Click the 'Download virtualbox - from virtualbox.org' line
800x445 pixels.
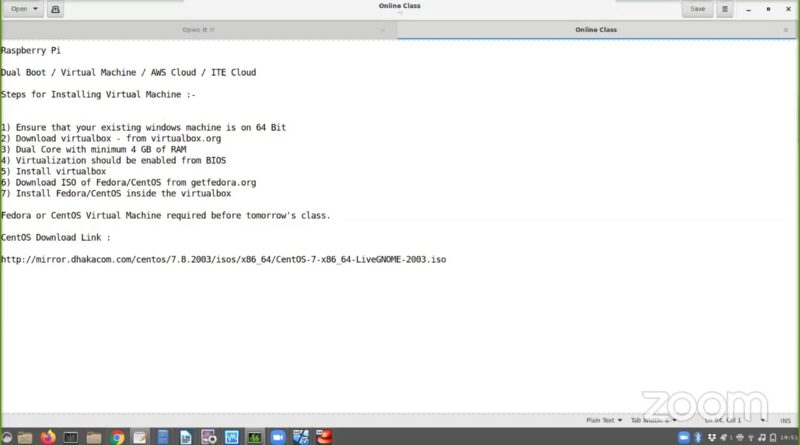(x=111, y=138)
